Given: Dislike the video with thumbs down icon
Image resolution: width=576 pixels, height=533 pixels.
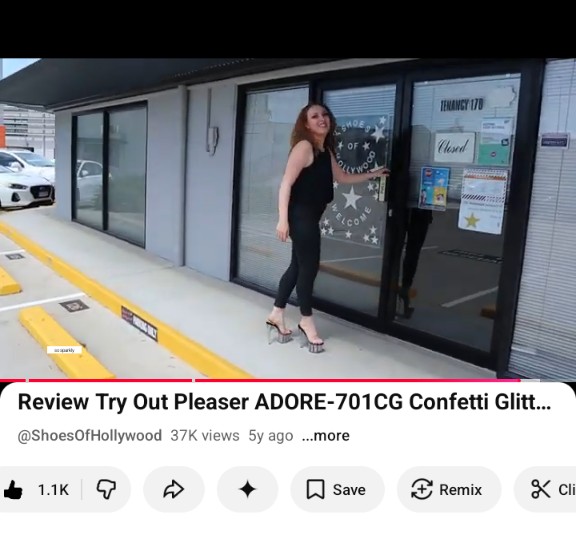Looking at the screenshot, I should [106, 489].
